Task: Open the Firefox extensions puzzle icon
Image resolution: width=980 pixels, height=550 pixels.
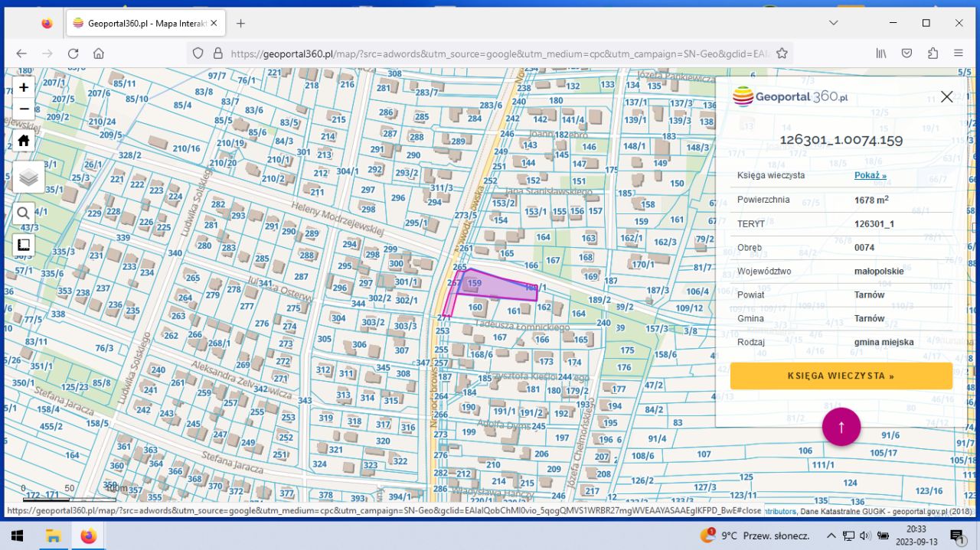Action: (x=933, y=54)
